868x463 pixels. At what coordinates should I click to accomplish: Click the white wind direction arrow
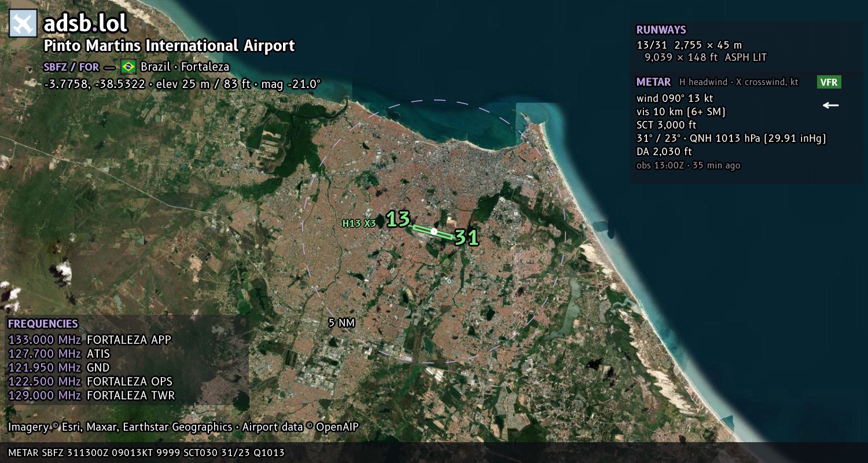(831, 105)
